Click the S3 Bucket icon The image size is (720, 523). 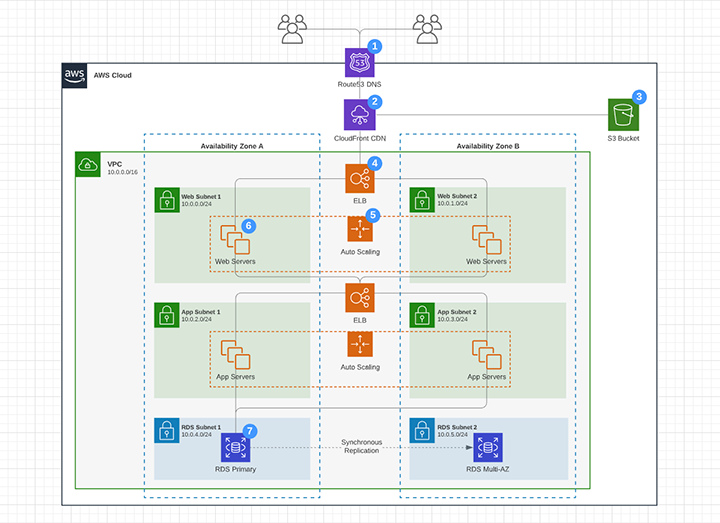point(623,115)
